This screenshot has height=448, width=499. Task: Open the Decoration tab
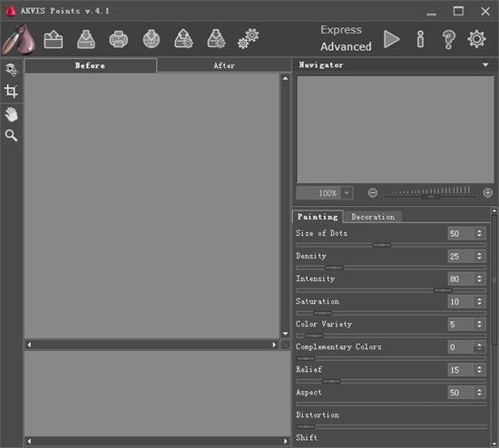(x=373, y=217)
